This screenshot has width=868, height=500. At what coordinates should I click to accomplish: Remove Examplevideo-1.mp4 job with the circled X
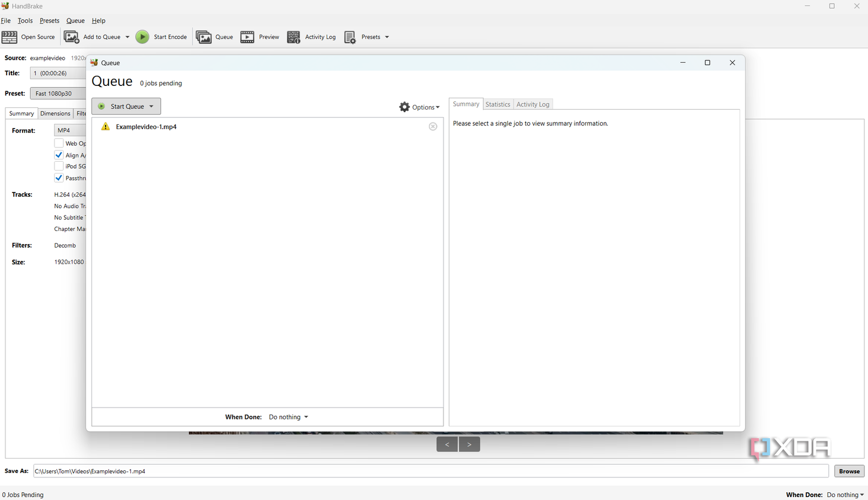tap(433, 126)
